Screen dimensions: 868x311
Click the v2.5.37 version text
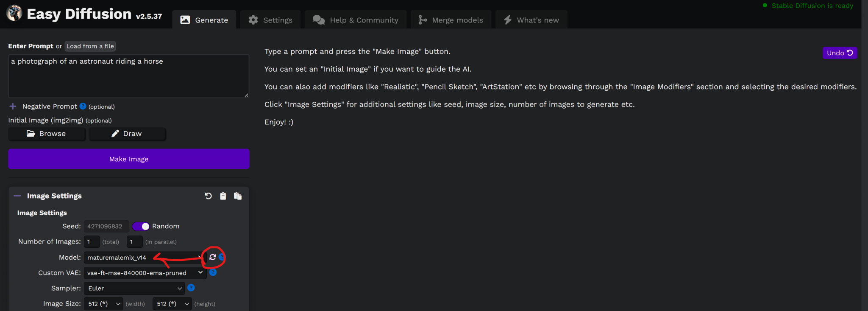pos(149,16)
